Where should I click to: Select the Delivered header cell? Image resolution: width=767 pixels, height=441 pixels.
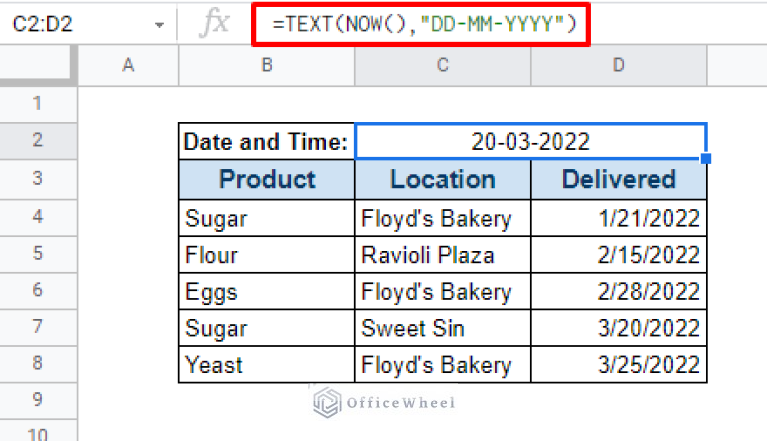[x=618, y=180]
